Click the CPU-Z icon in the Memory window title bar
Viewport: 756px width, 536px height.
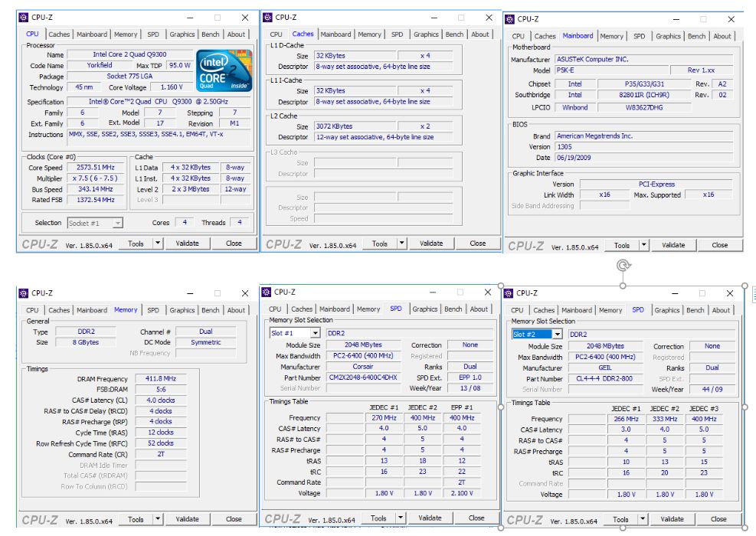[x=24, y=293]
